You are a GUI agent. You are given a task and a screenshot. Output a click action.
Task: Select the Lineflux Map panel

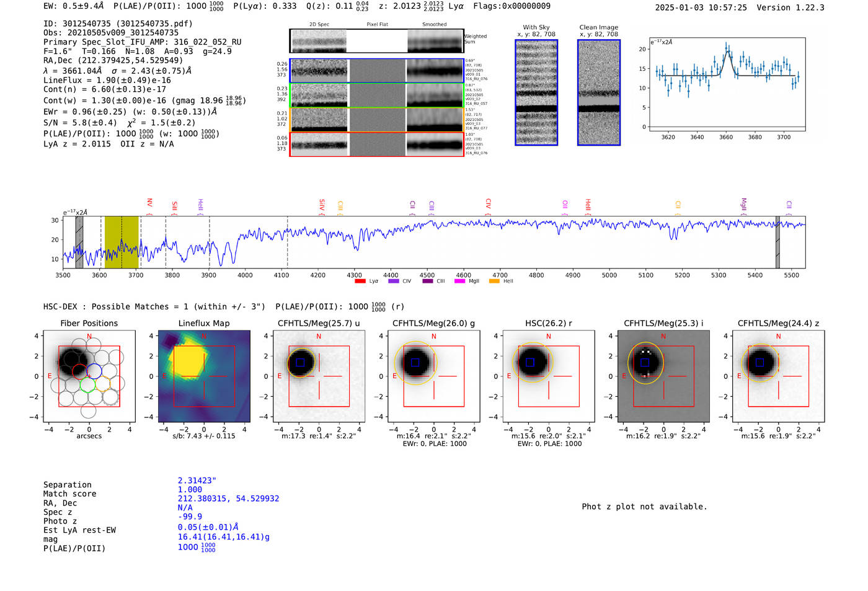click(x=204, y=376)
